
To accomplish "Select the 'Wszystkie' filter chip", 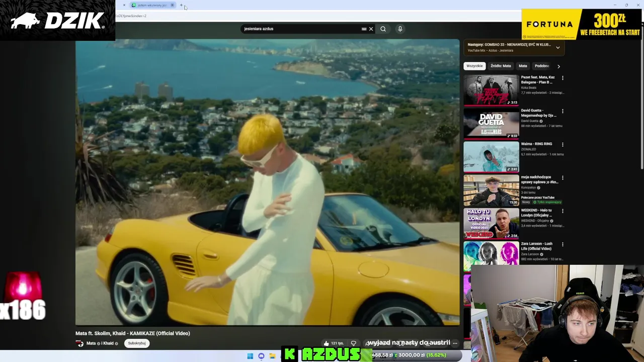I will click(x=474, y=66).
